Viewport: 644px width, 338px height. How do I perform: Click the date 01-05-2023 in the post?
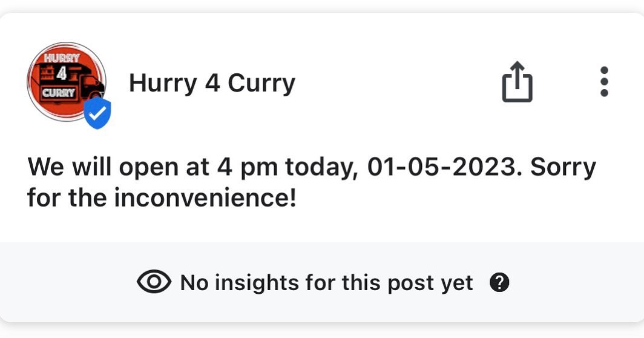[442, 168]
